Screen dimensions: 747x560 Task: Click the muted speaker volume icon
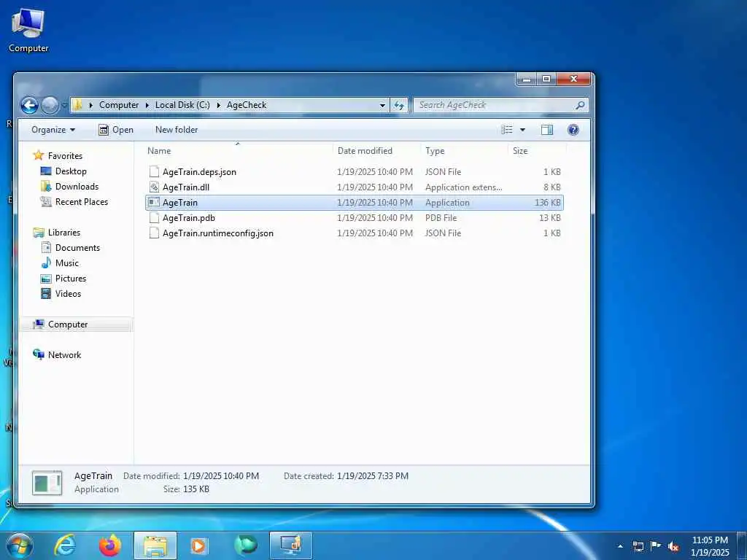(673, 546)
